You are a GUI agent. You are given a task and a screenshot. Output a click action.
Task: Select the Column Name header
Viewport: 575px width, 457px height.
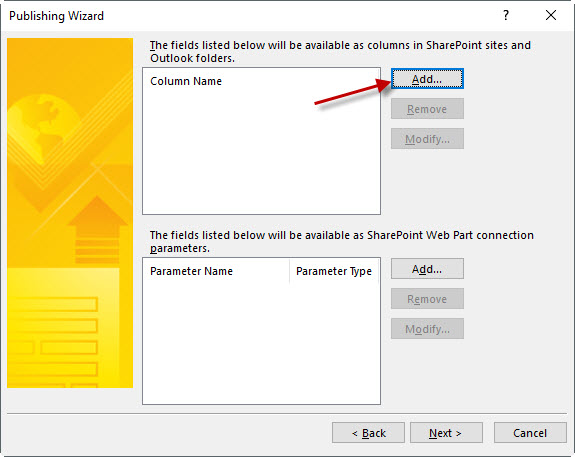[186, 81]
